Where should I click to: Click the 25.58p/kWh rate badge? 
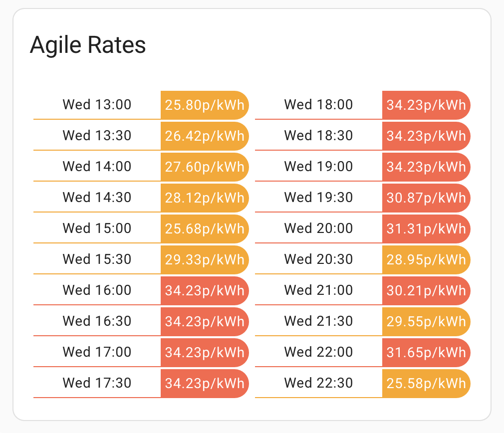tap(426, 384)
